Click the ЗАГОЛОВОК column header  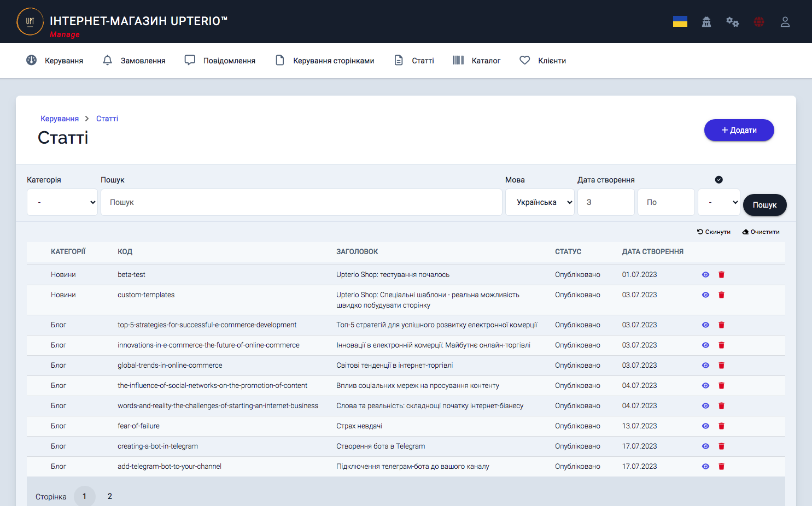(x=357, y=252)
